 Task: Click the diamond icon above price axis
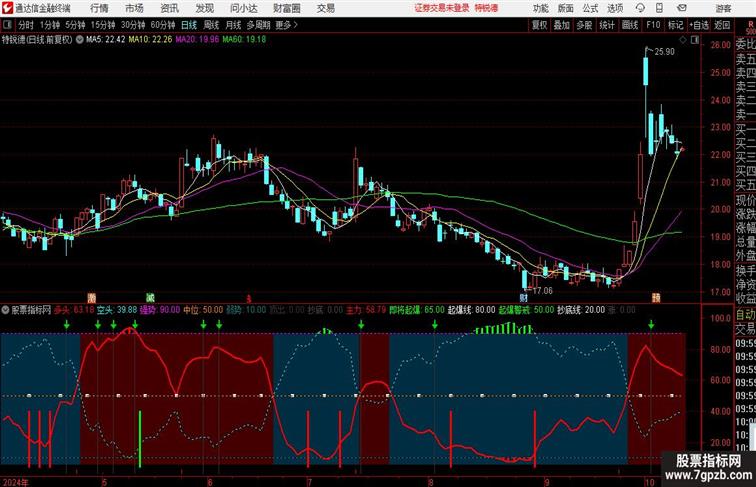pos(683,41)
